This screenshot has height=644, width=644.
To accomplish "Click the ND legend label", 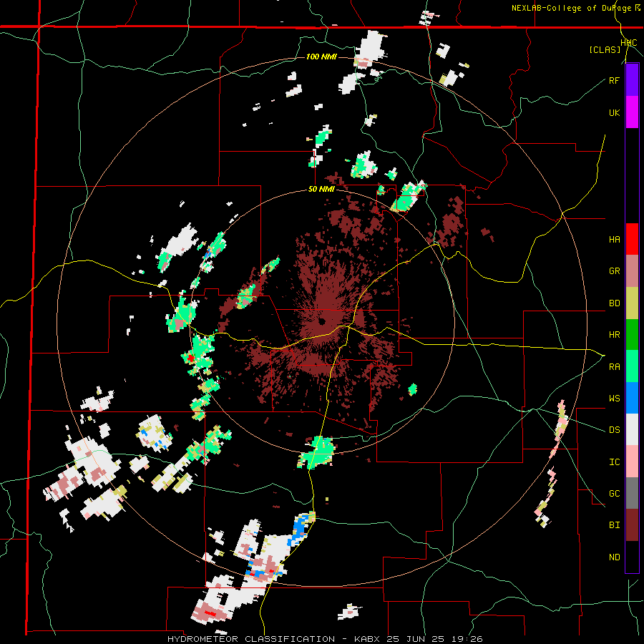I will (614, 557).
